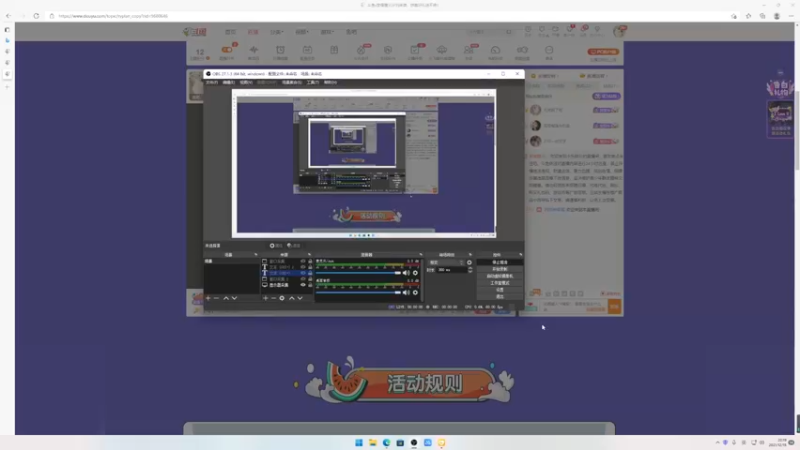This screenshot has width=800, height=450.
Task: Remove scene using minus icon in OBS Scenes panel
Action: 216,298
